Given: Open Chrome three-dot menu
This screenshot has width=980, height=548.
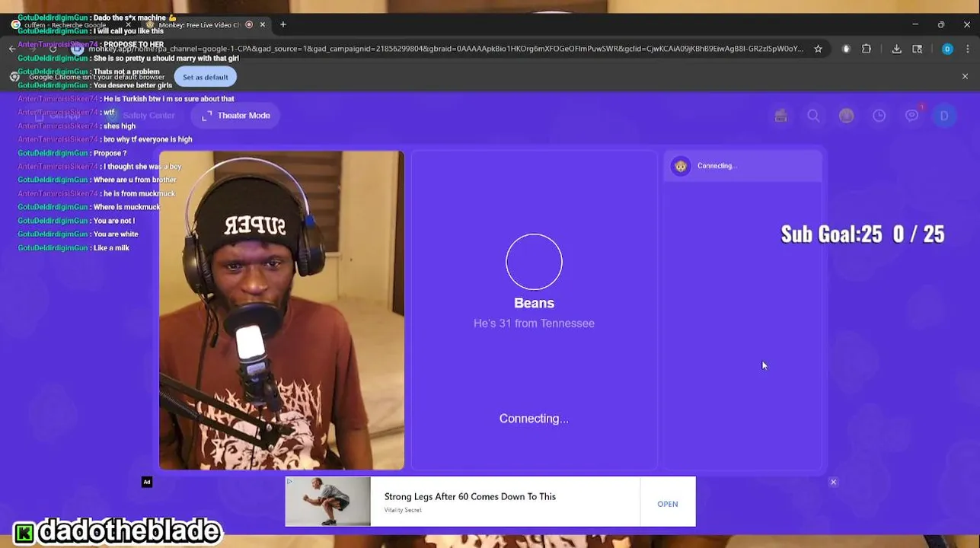Looking at the screenshot, I should (x=968, y=49).
